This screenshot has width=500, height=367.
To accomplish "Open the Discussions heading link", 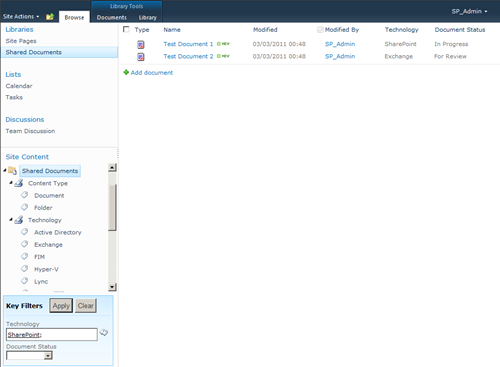I will [25, 119].
